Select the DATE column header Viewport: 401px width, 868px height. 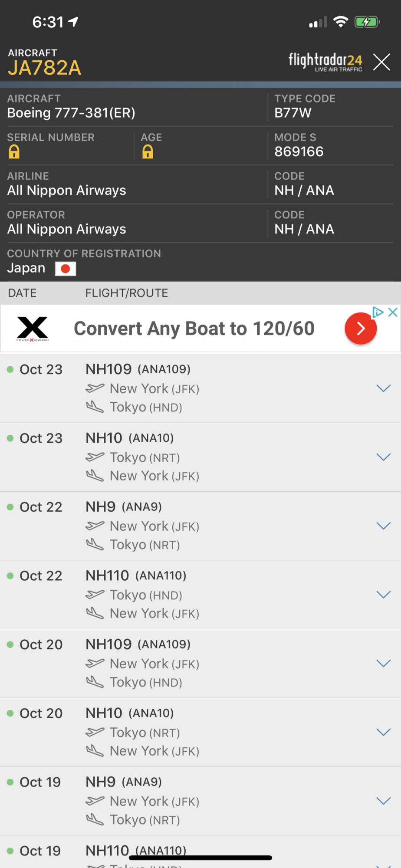click(23, 293)
